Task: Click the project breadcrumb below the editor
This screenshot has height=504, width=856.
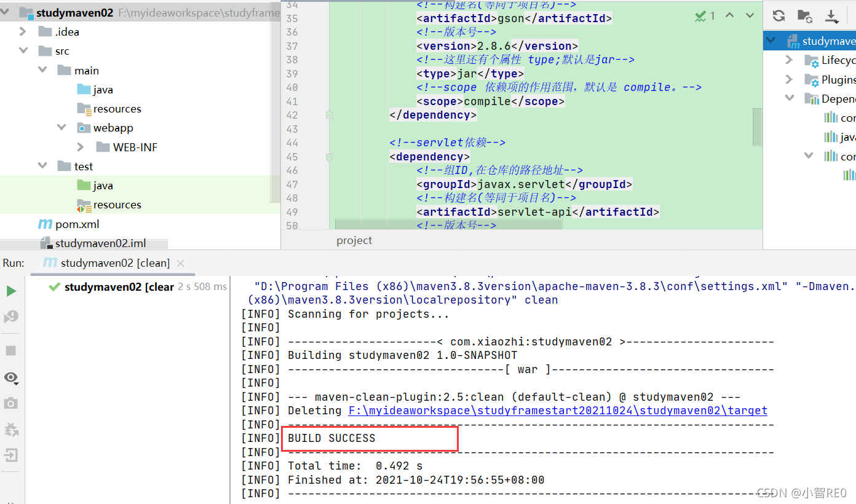Action: pyautogui.click(x=354, y=240)
